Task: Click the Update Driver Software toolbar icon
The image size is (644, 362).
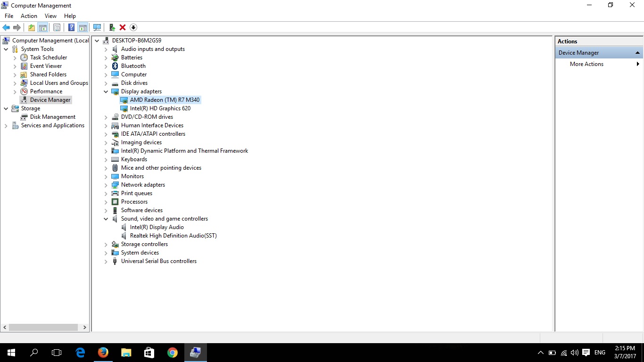Action: [112, 27]
